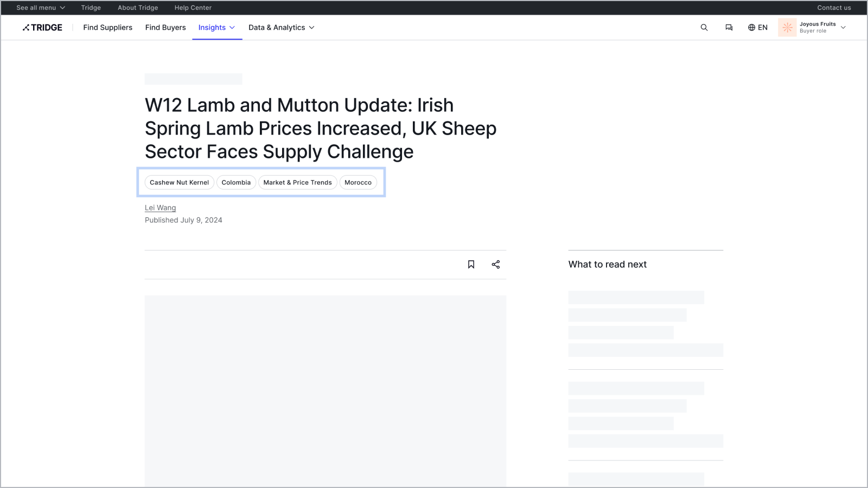Share the article via share icon
The height and width of the screenshot is (488, 868).
coord(495,265)
